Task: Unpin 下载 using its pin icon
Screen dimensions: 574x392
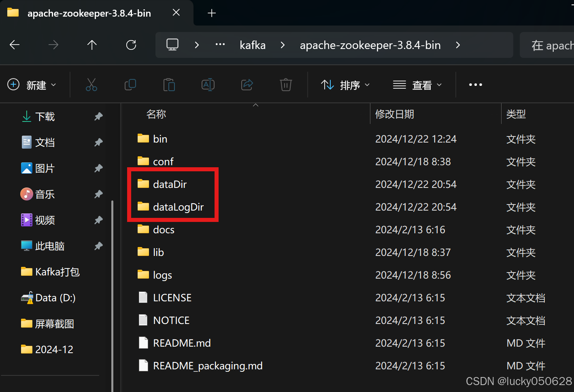Action: pos(98,117)
